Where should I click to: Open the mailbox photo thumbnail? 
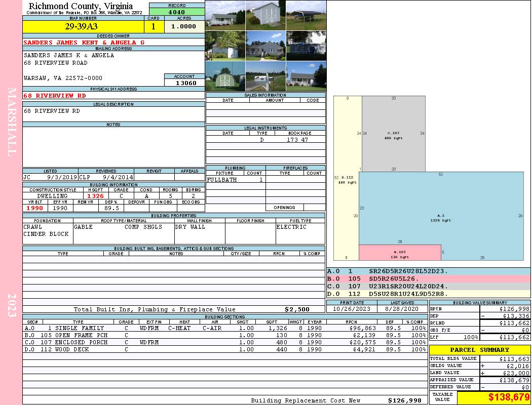[265, 76]
